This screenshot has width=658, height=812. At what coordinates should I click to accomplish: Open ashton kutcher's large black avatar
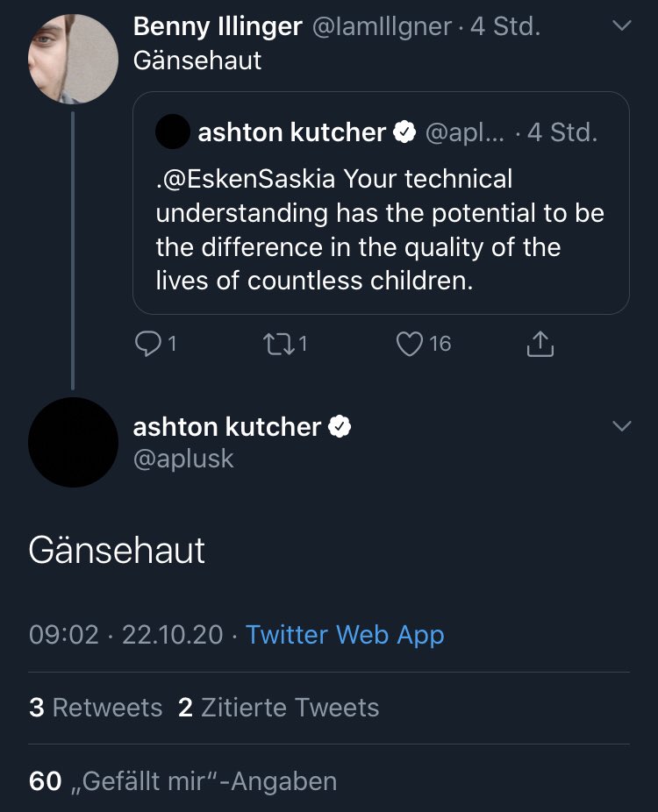(x=73, y=442)
